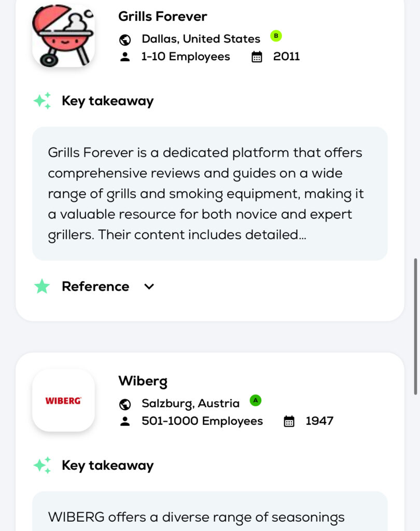This screenshot has height=531, width=420.
Task: Click the green A rating badge
Action: click(255, 400)
